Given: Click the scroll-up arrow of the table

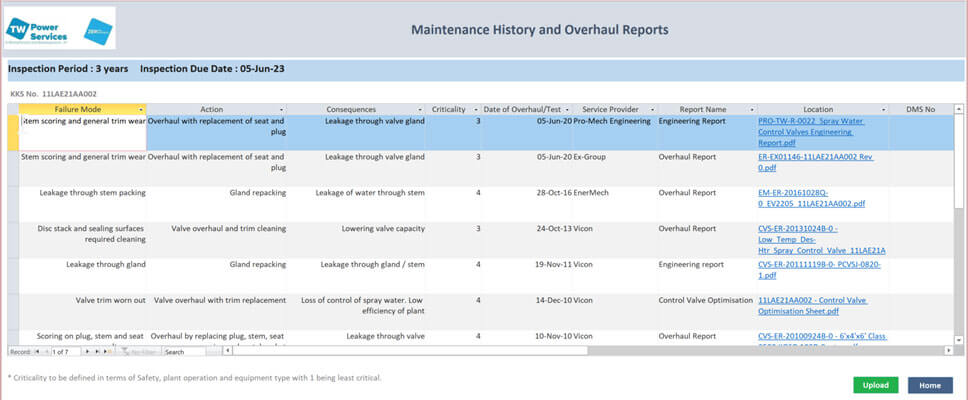Looking at the screenshot, I should click(x=959, y=108).
